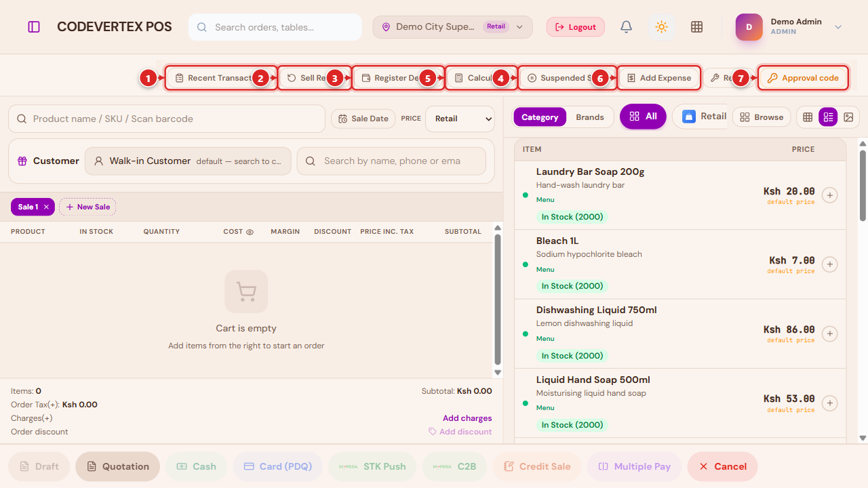Open the Sale Date picker

pyautogui.click(x=363, y=119)
